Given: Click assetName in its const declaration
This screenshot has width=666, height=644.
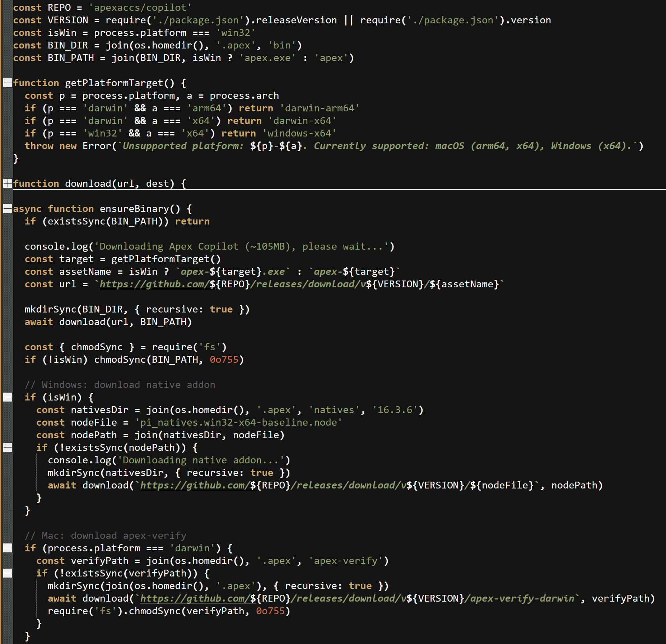Looking at the screenshot, I should (x=85, y=272).
